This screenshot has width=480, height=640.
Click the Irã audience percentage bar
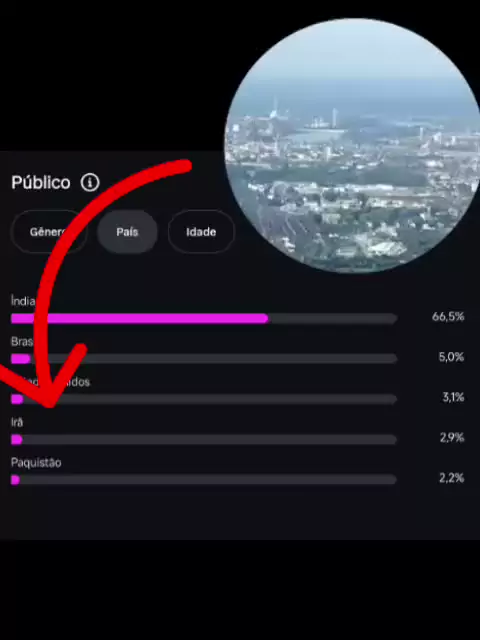tap(204, 440)
